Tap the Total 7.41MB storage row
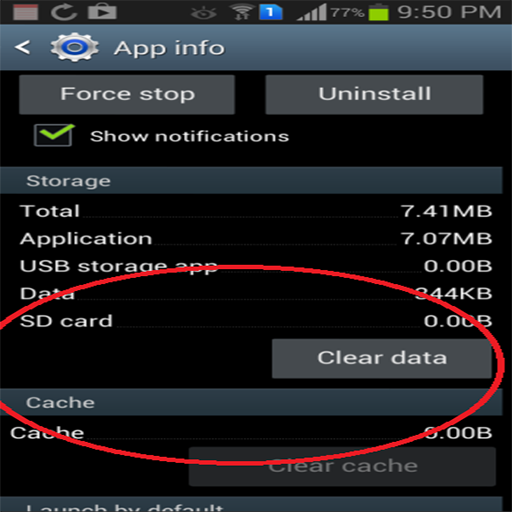 (x=256, y=211)
